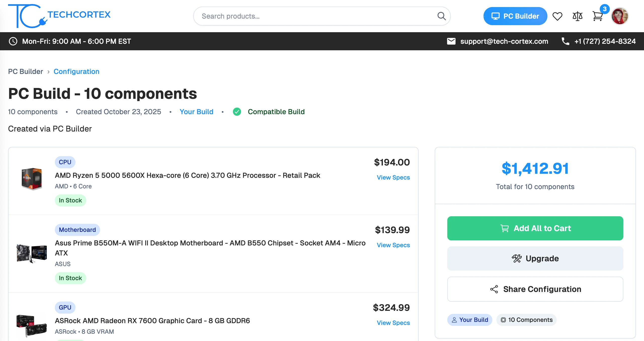The height and width of the screenshot is (341, 644).
Task: Click the Your Build tag in summary
Action: (470, 320)
